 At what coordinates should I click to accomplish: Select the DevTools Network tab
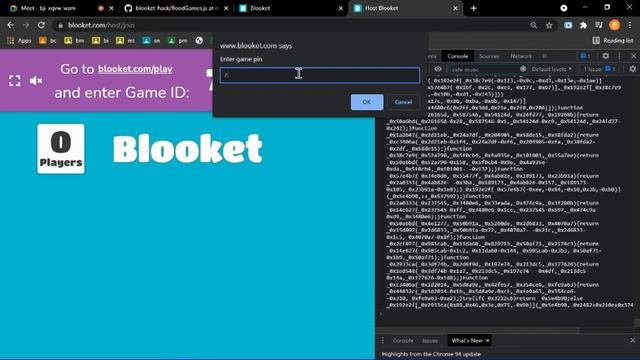pyautogui.click(x=521, y=56)
